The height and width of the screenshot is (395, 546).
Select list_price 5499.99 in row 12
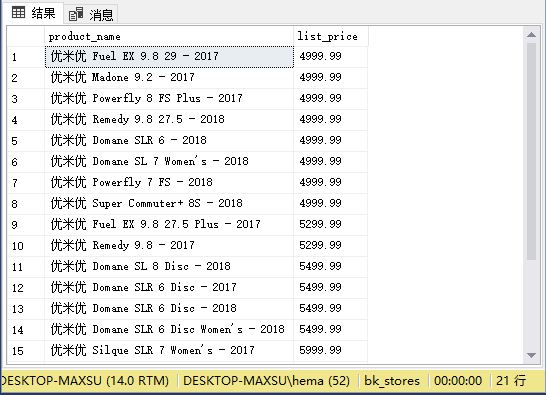point(330,287)
